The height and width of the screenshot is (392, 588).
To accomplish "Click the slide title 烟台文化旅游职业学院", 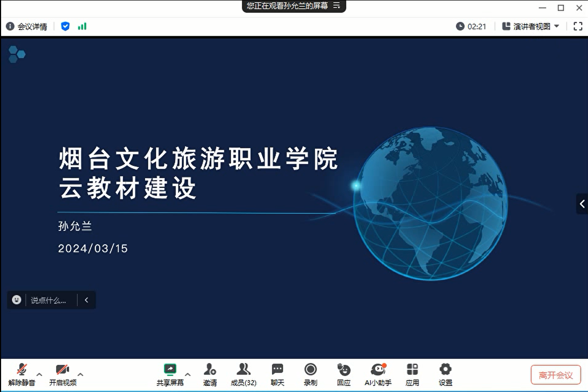I will tap(198, 159).
